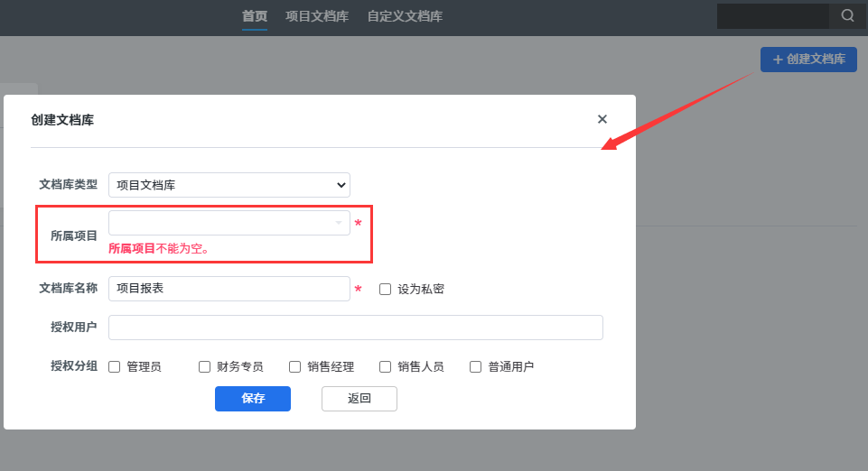This screenshot has width=868, height=471.
Task: Focus the 授权用户 input field
Action: (355, 328)
